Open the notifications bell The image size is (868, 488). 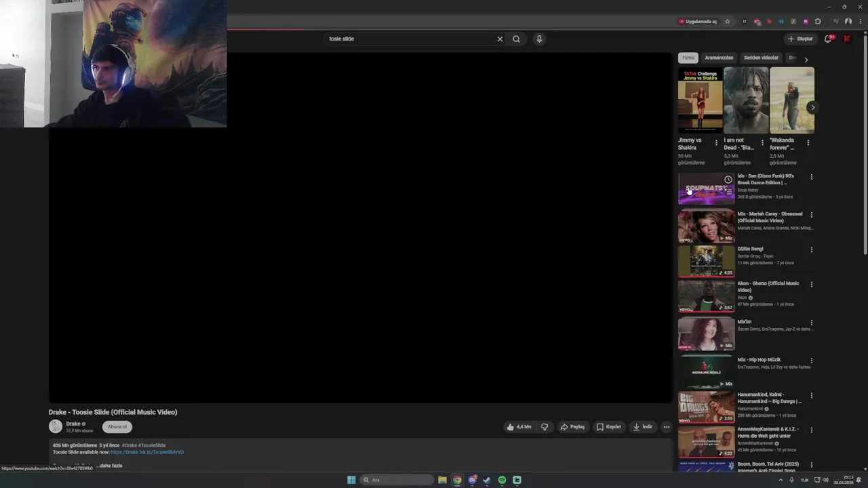point(828,39)
